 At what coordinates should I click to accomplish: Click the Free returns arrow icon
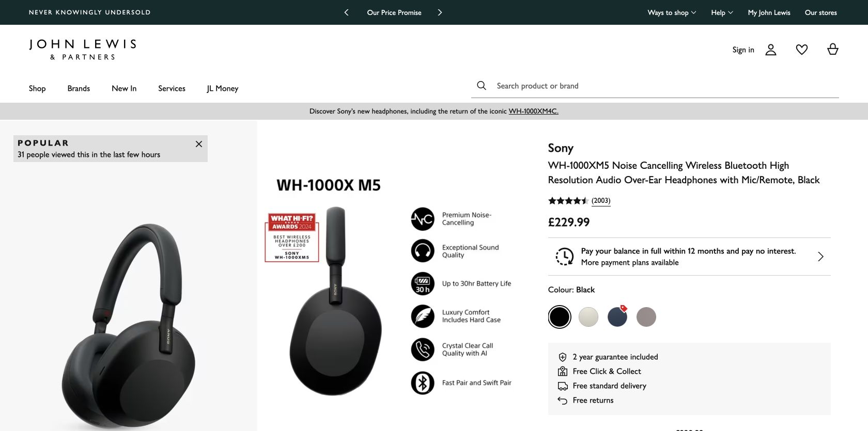(563, 401)
